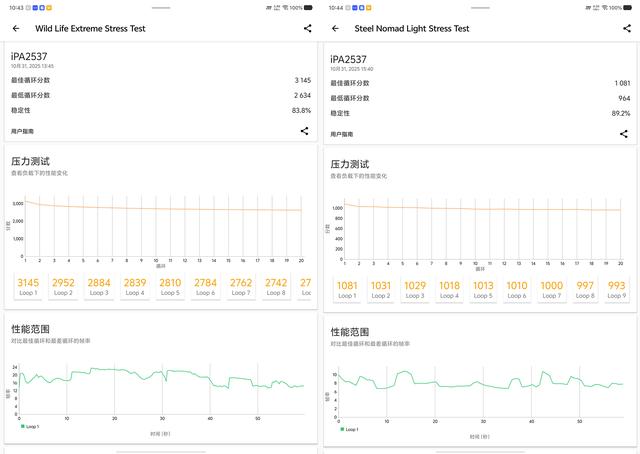Tap the right 性能范围 frame rate chart

(480, 390)
